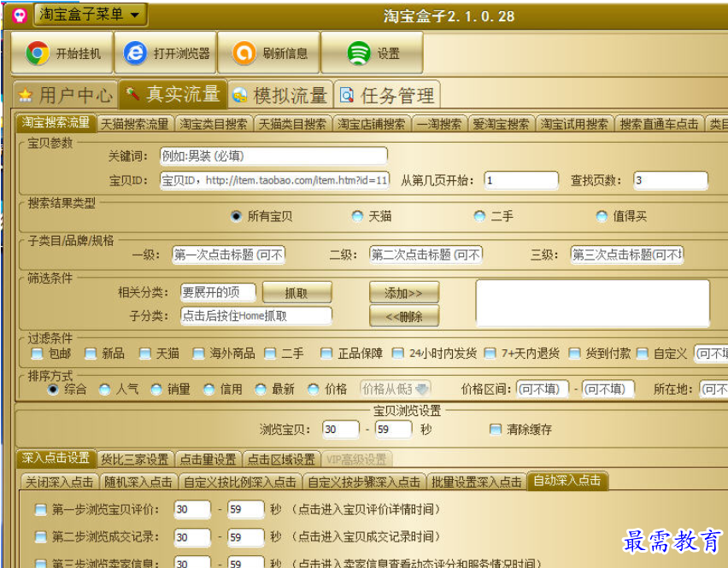Click the rocket icon on 真实流量 tab
The image size is (728, 568).
click(x=132, y=94)
